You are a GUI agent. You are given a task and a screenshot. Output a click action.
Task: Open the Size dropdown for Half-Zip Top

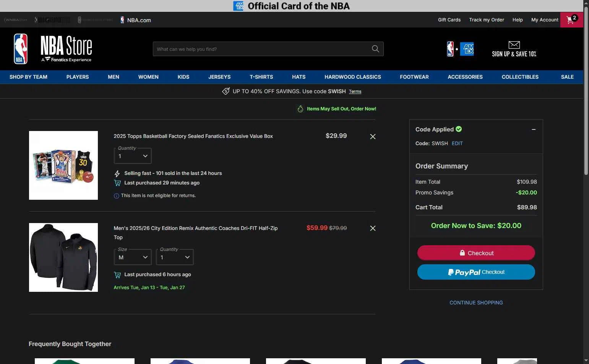click(133, 257)
